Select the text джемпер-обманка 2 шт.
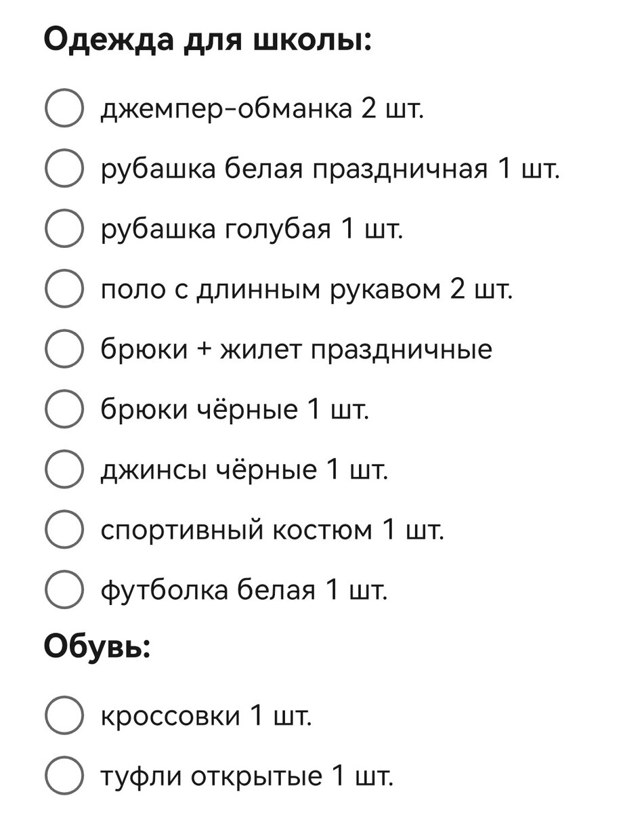Image resolution: width=644 pixels, height=813 pixels. [263, 108]
